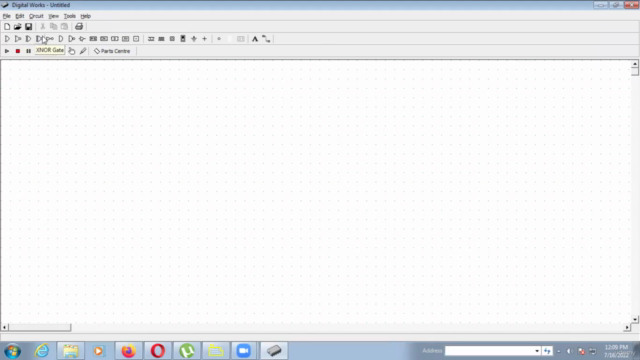The image size is (640, 360).
Task: Click the volume speaker tray icon
Action: 570,351
